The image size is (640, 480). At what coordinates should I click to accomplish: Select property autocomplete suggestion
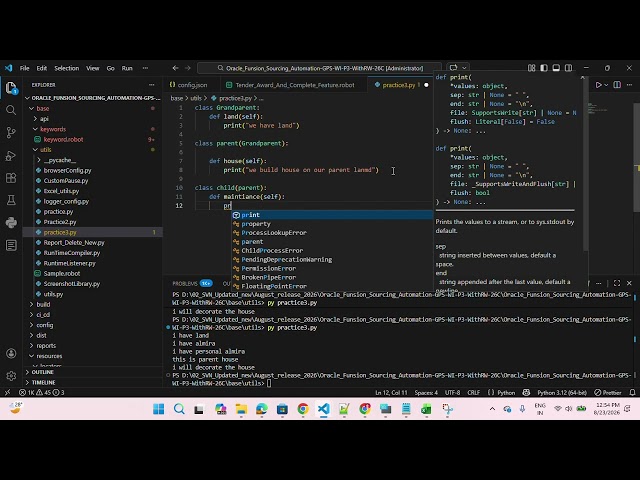(x=332, y=224)
